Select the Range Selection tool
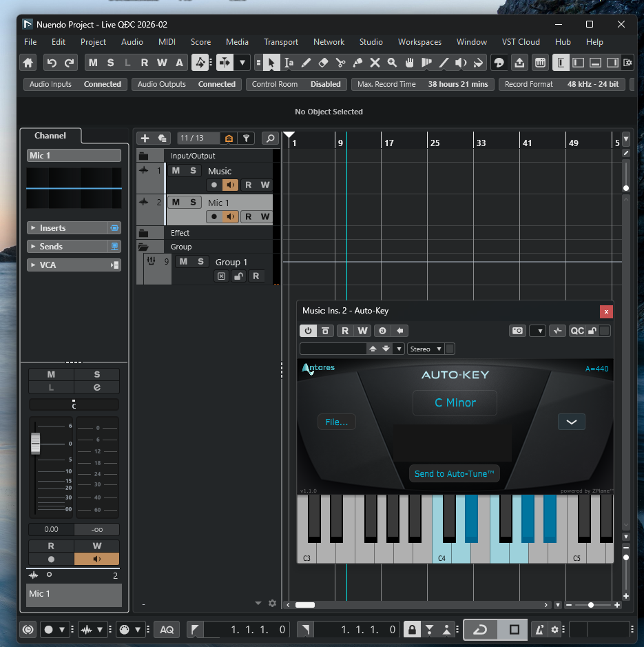The height and width of the screenshot is (647, 644). click(x=289, y=63)
